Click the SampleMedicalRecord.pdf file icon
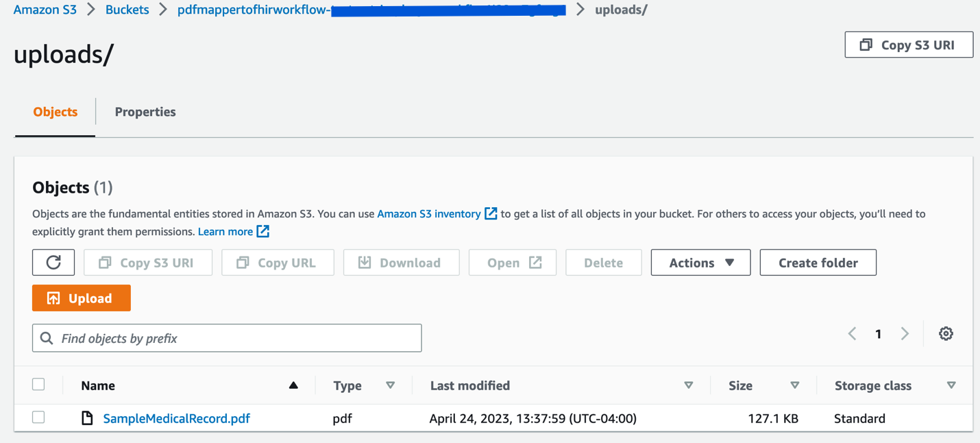980x443 pixels. coord(87,418)
